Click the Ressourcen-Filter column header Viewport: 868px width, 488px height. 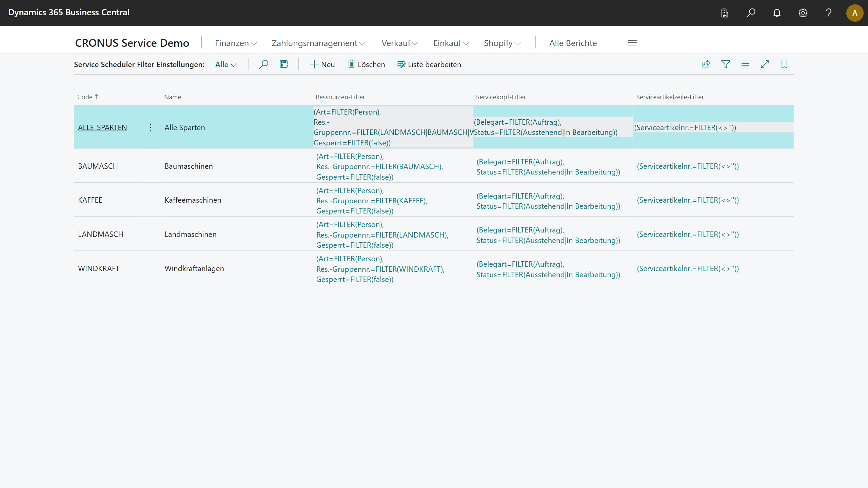tap(340, 97)
